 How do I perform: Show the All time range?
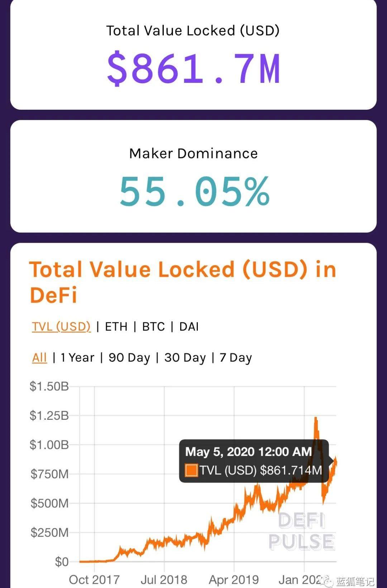tap(39, 357)
